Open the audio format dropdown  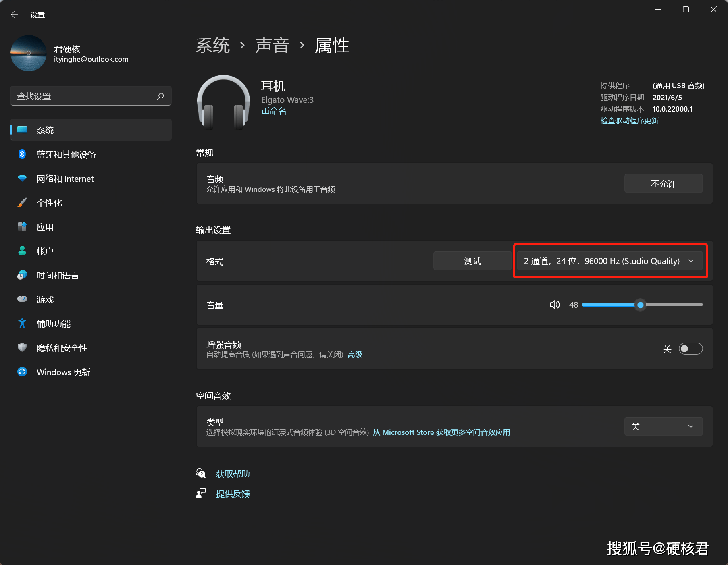point(609,261)
